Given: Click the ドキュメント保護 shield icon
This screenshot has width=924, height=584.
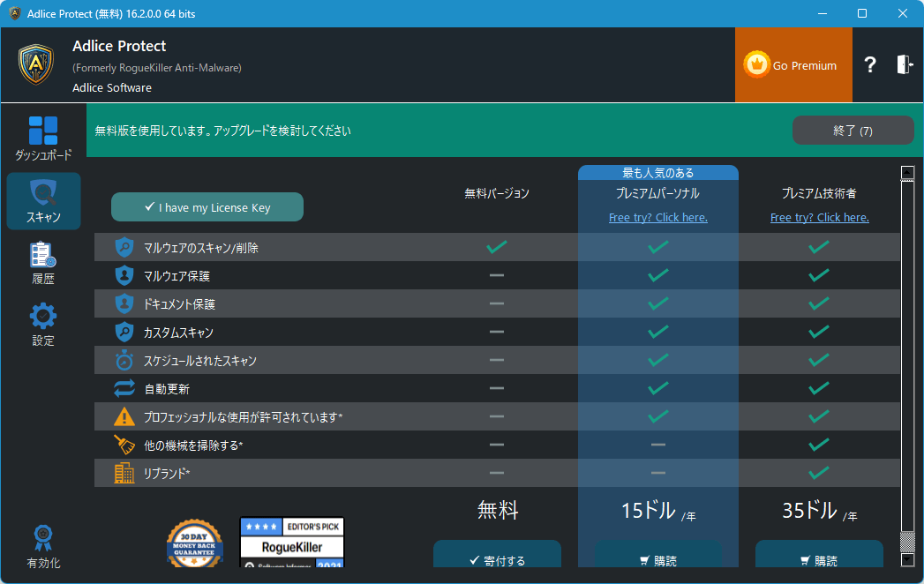Looking at the screenshot, I should click(124, 304).
